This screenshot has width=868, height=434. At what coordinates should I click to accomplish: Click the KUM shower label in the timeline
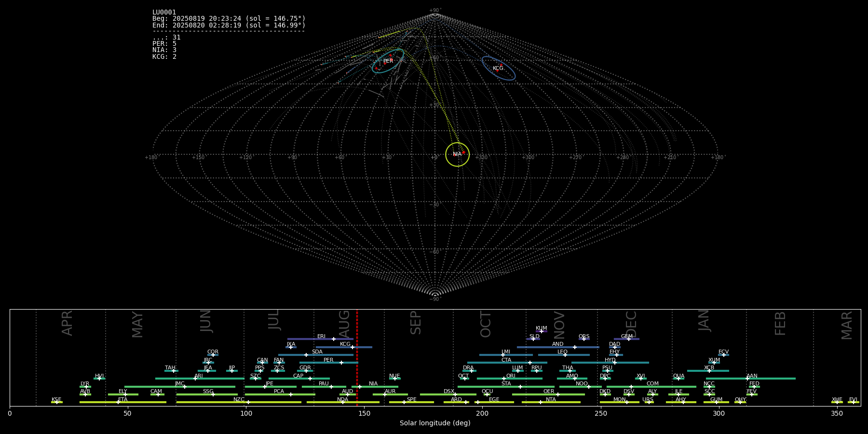(542, 328)
